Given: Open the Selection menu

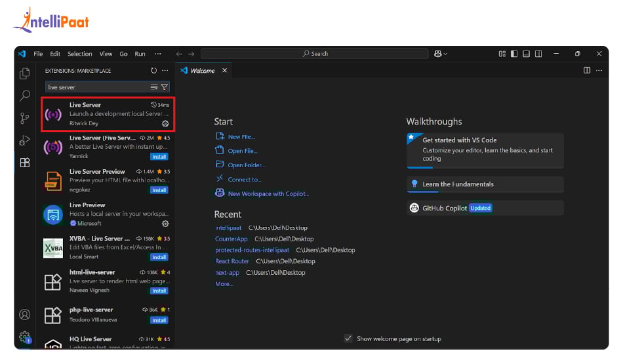Looking at the screenshot, I should coord(79,54).
